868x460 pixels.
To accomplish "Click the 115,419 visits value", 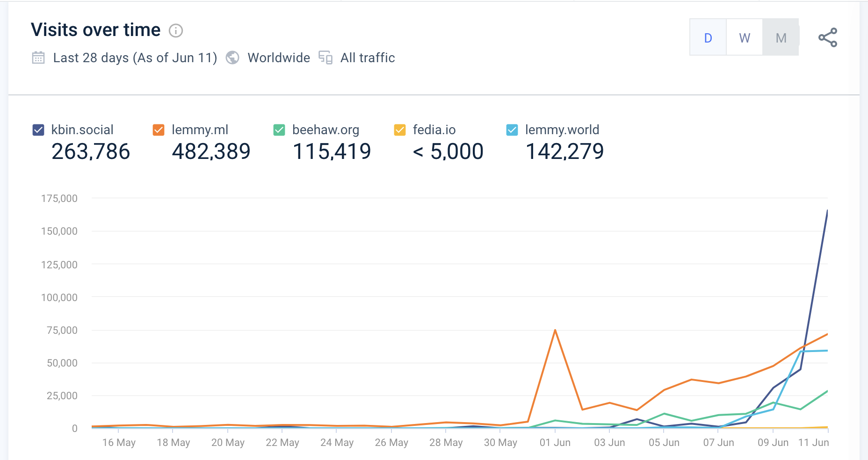I will pyautogui.click(x=332, y=151).
